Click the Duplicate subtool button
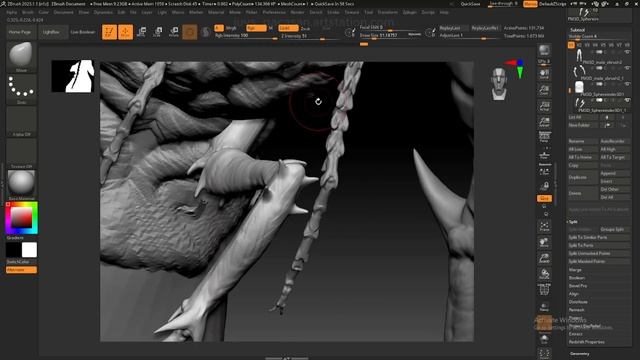Screen dimensions: 640x360 pos(583,177)
